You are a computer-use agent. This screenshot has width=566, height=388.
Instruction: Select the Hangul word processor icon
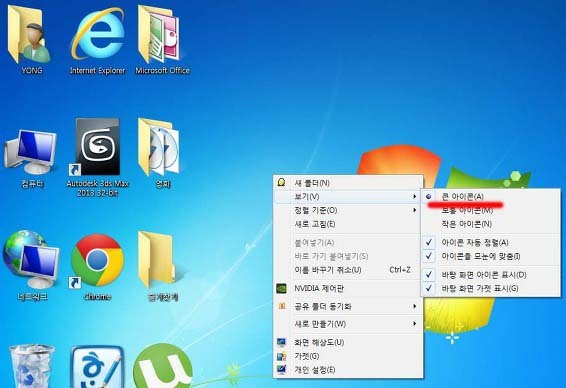97,366
